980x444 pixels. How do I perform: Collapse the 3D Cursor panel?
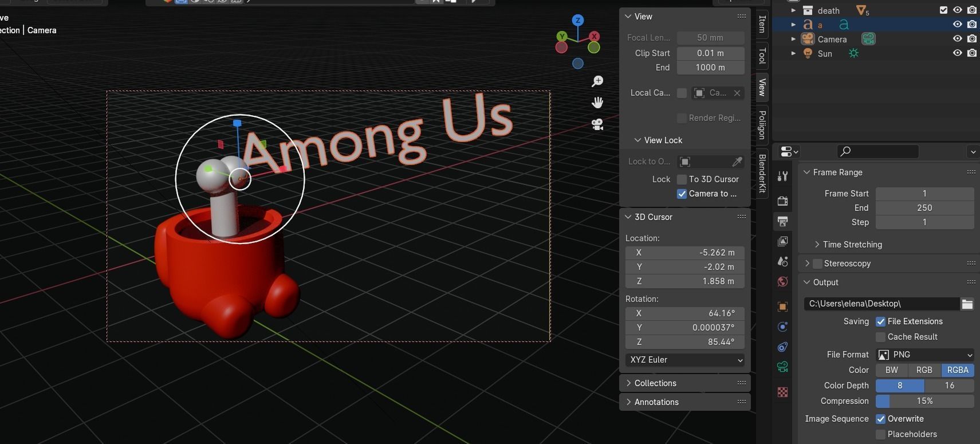pos(628,217)
